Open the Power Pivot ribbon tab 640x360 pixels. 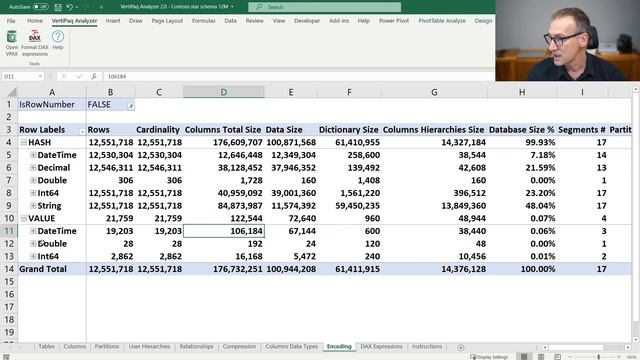[394, 20]
